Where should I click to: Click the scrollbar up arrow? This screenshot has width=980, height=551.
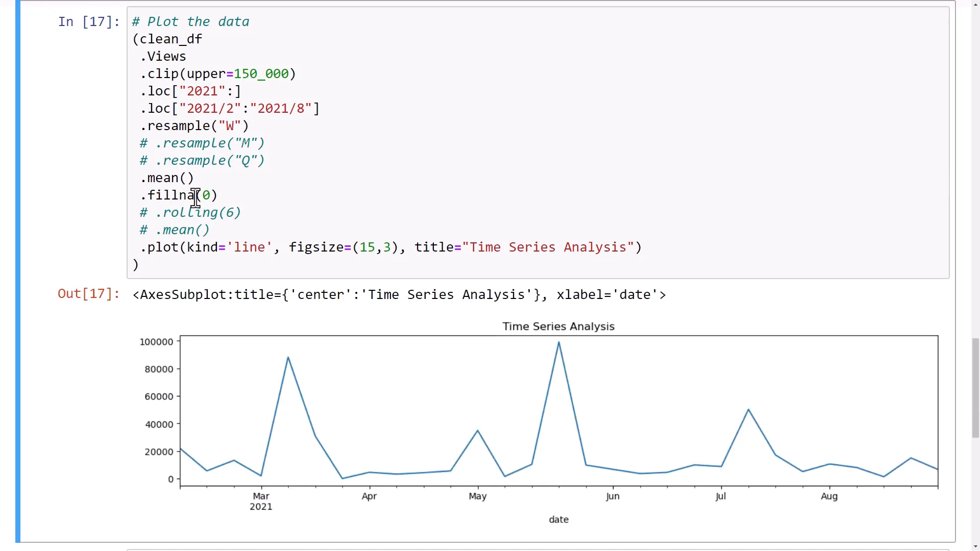coord(976,4)
